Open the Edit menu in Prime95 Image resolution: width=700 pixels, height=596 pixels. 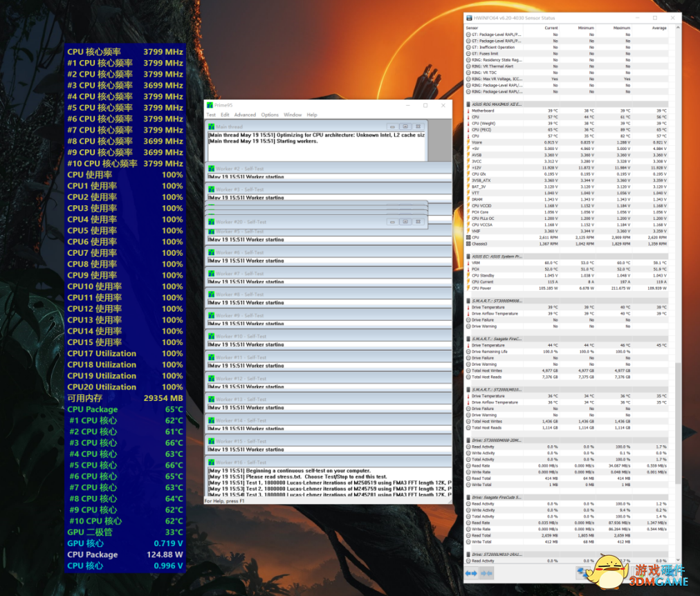pos(225,115)
